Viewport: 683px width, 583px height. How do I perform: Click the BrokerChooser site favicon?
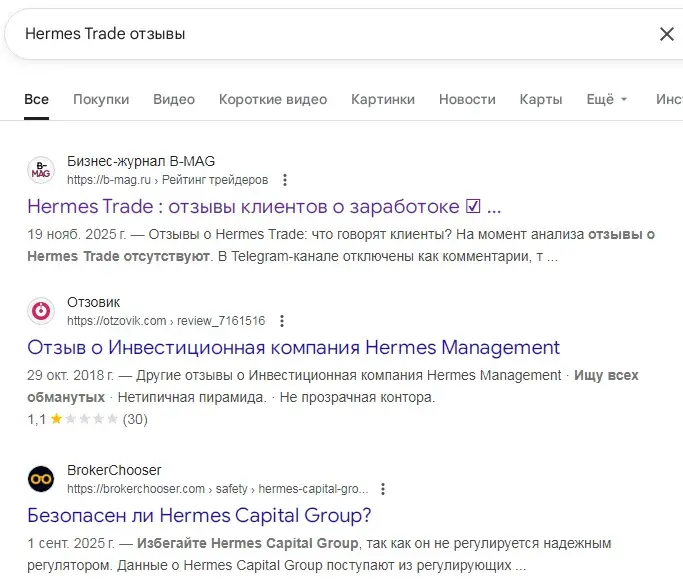click(x=41, y=479)
